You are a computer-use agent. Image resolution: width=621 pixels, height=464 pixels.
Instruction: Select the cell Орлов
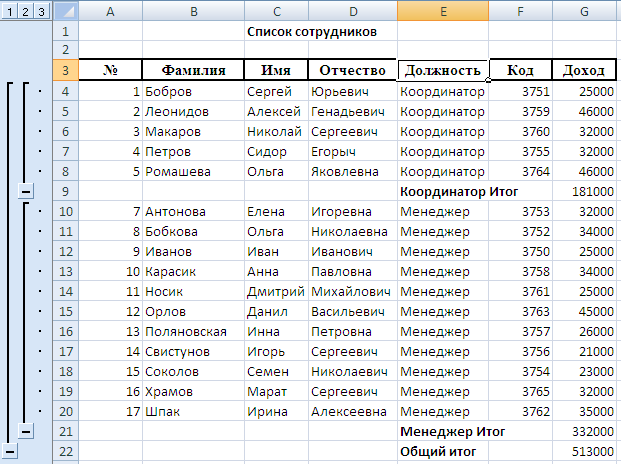pyautogui.click(x=193, y=312)
